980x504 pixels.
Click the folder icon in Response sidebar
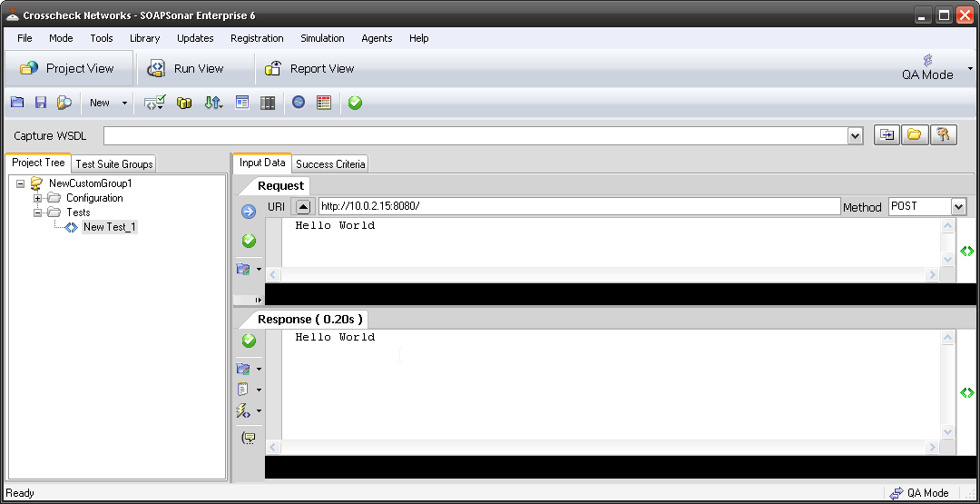tap(243, 369)
